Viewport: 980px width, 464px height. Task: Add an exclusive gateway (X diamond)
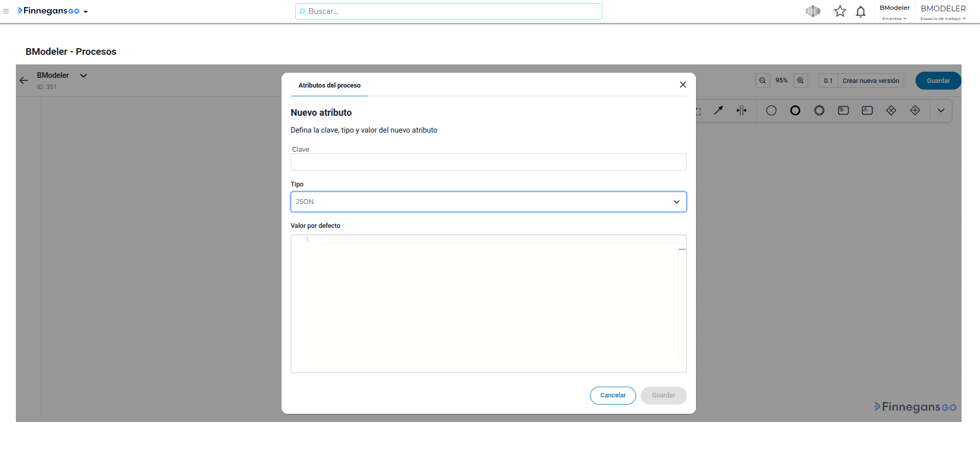coord(891,110)
